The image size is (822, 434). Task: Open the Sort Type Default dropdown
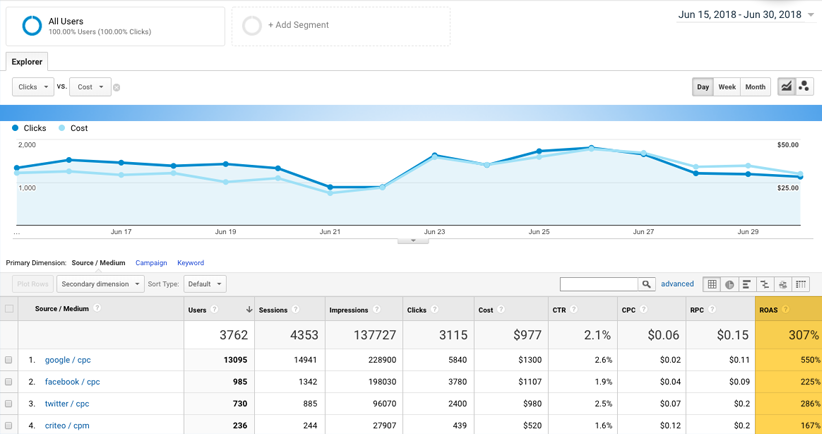point(204,284)
